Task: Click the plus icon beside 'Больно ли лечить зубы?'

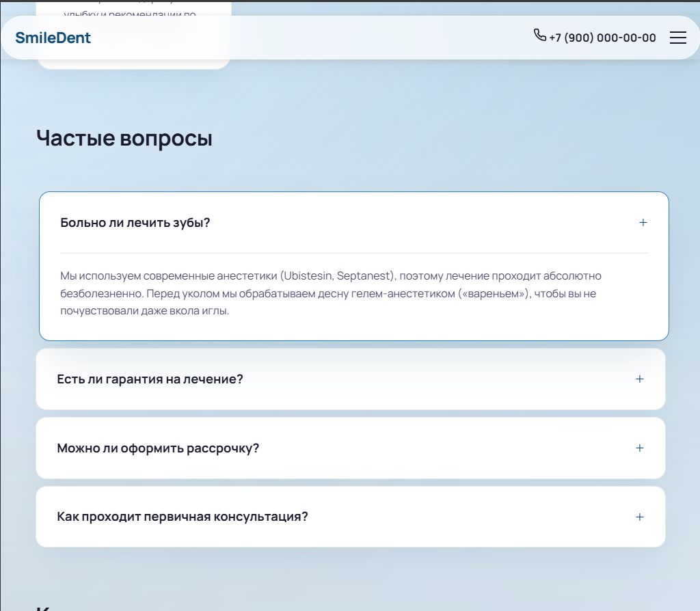Action: click(x=643, y=222)
